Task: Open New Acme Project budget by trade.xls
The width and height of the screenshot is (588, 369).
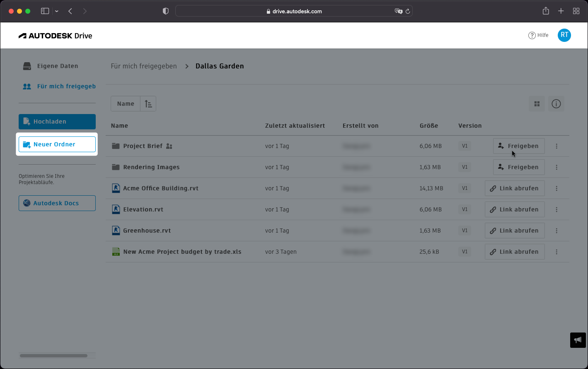Action: [182, 252]
